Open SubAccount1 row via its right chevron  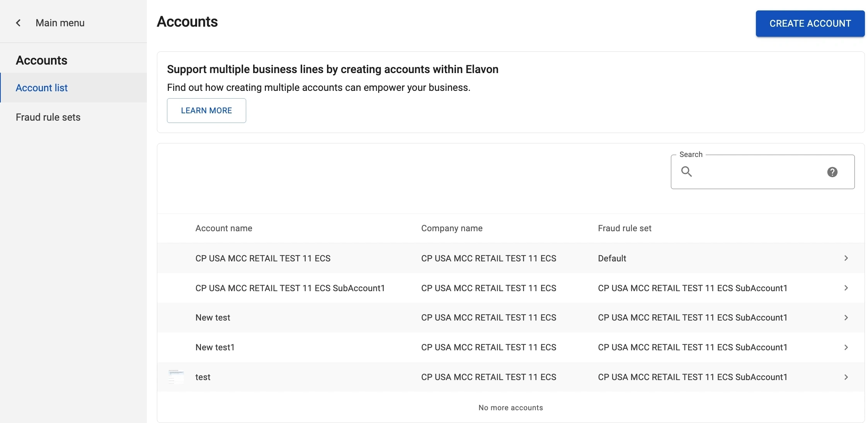pyautogui.click(x=846, y=288)
